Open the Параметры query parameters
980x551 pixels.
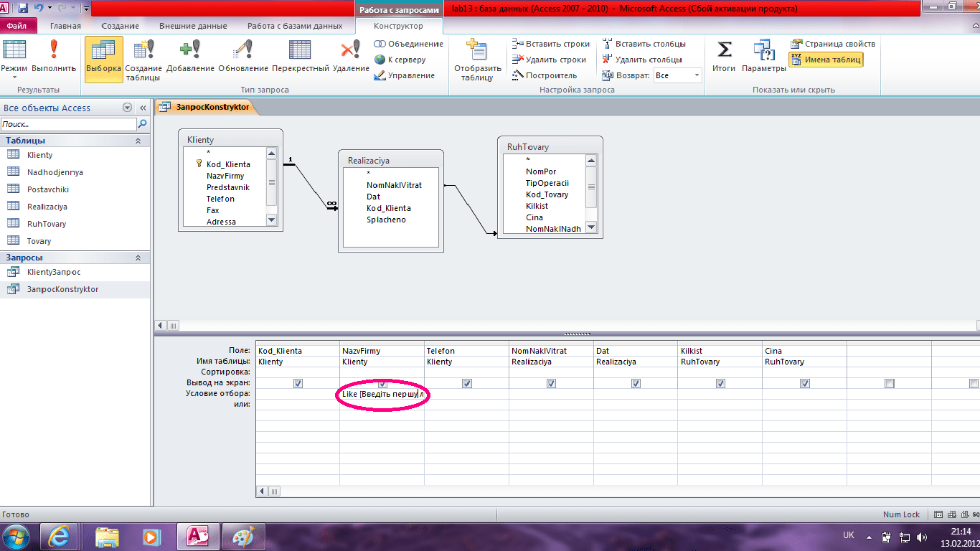coord(764,57)
